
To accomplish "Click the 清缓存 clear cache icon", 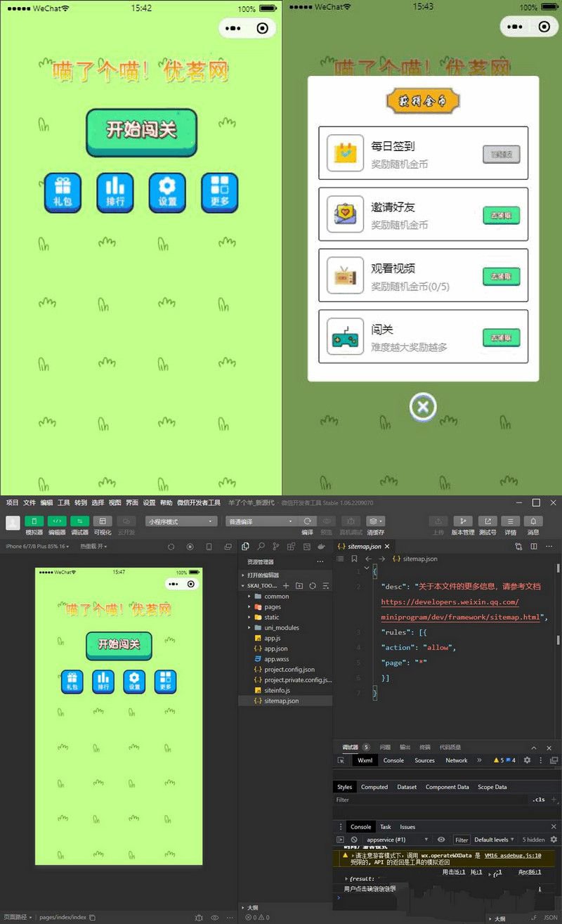I will pos(375,521).
